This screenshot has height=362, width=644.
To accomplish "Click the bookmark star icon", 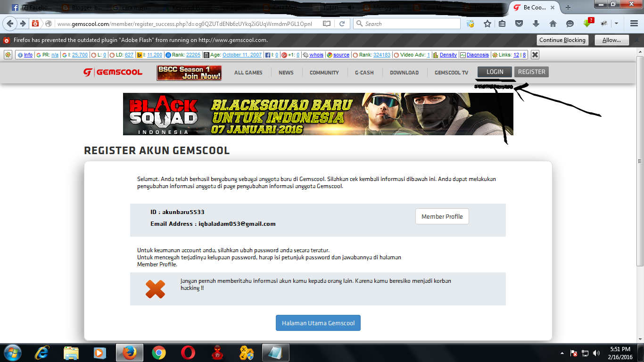I will (487, 24).
